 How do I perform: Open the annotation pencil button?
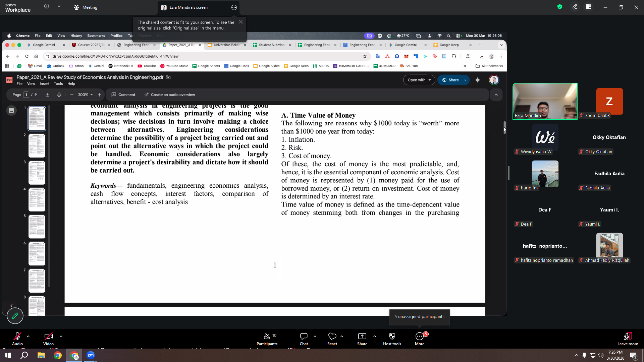(x=15, y=316)
